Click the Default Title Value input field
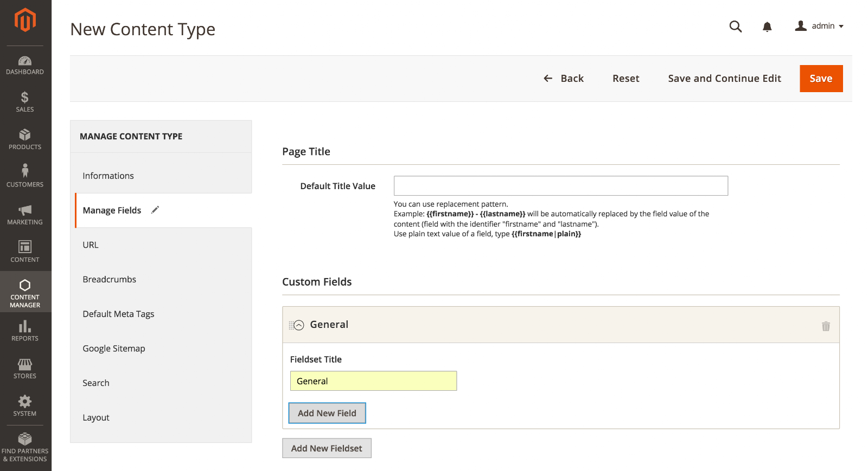Viewport: 868px width, 471px height. pyautogui.click(x=561, y=186)
